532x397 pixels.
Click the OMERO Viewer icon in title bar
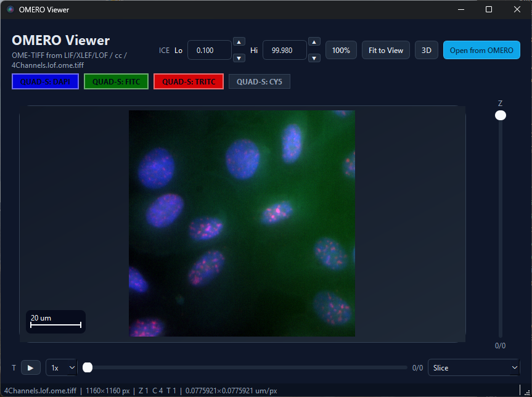click(x=9, y=9)
